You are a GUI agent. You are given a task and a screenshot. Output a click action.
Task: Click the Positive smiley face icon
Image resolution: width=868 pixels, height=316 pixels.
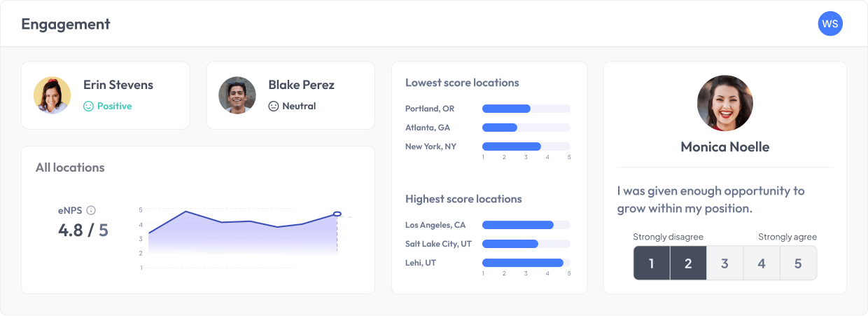(x=88, y=107)
